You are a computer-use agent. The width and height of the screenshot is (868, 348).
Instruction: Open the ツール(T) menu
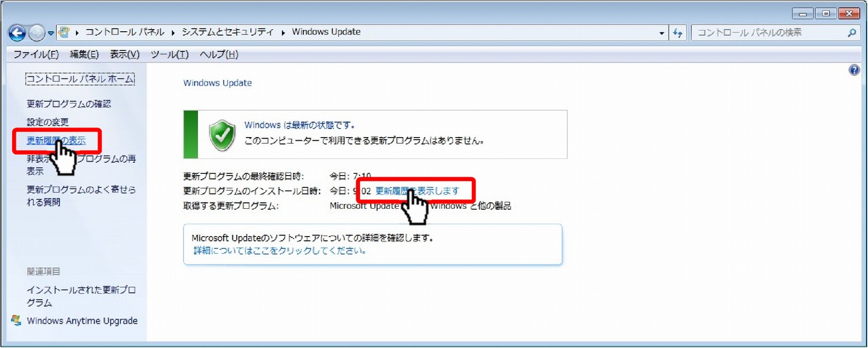(x=170, y=54)
